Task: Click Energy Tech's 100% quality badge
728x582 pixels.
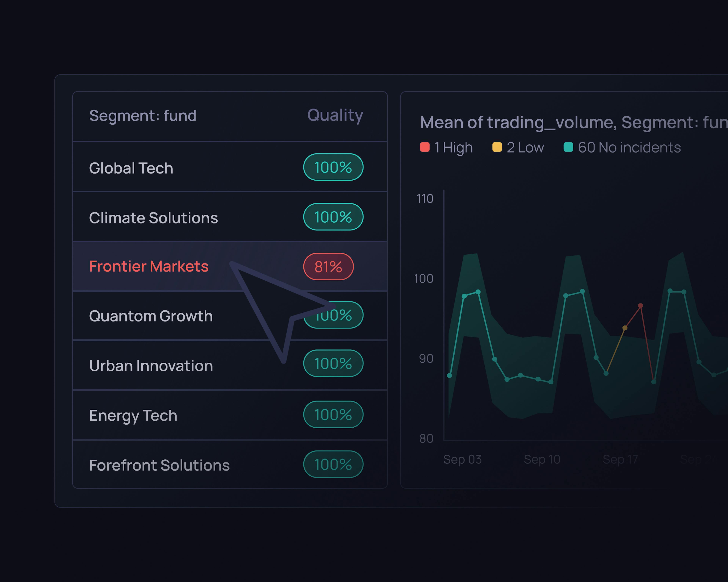Action: pyautogui.click(x=333, y=415)
